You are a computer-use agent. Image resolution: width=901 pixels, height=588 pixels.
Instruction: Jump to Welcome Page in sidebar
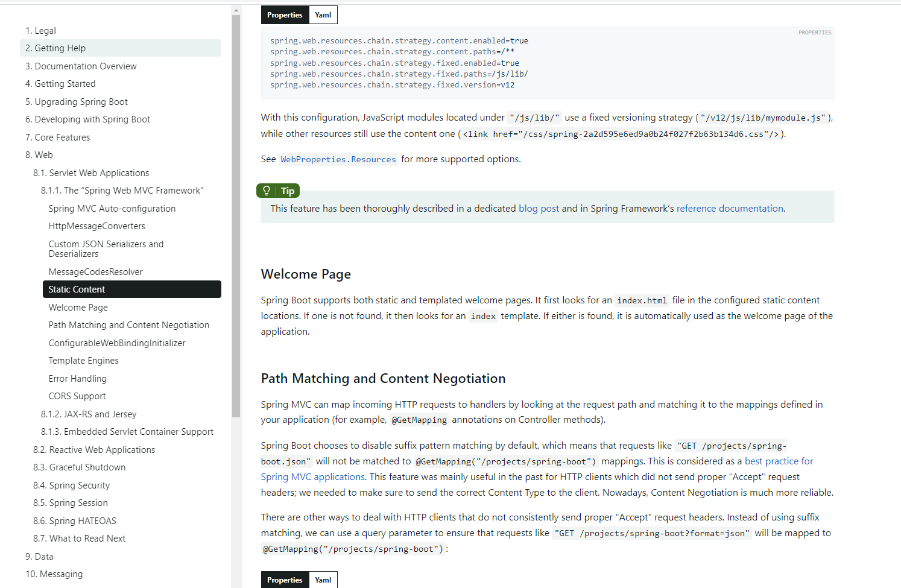(x=78, y=308)
